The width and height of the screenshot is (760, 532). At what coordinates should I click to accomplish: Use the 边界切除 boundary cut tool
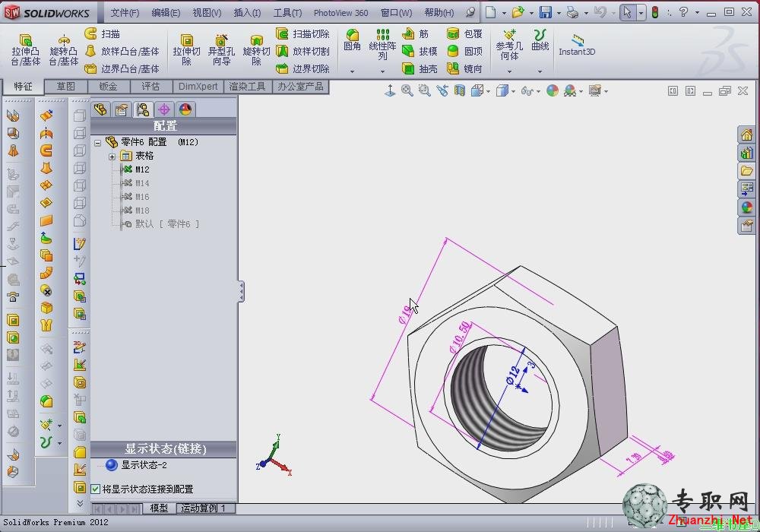point(302,69)
